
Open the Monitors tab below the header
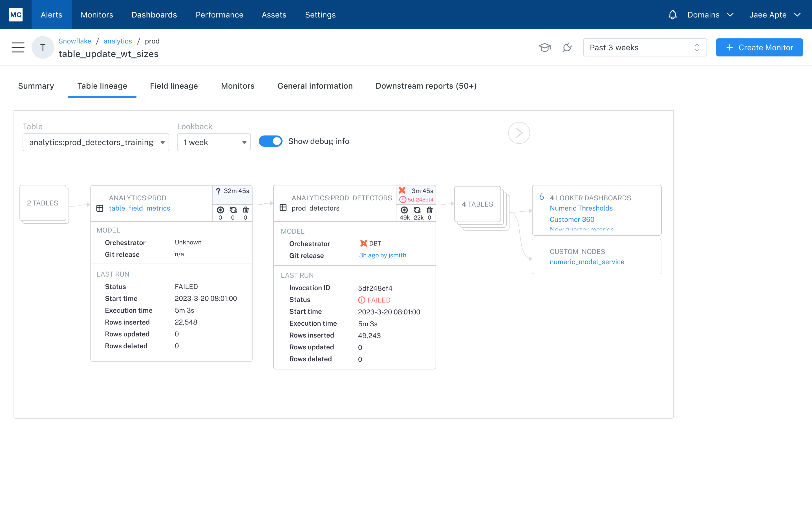pos(238,86)
